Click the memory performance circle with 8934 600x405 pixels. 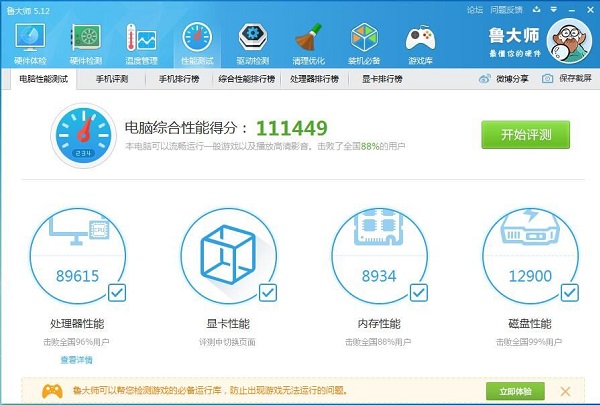(379, 256)
